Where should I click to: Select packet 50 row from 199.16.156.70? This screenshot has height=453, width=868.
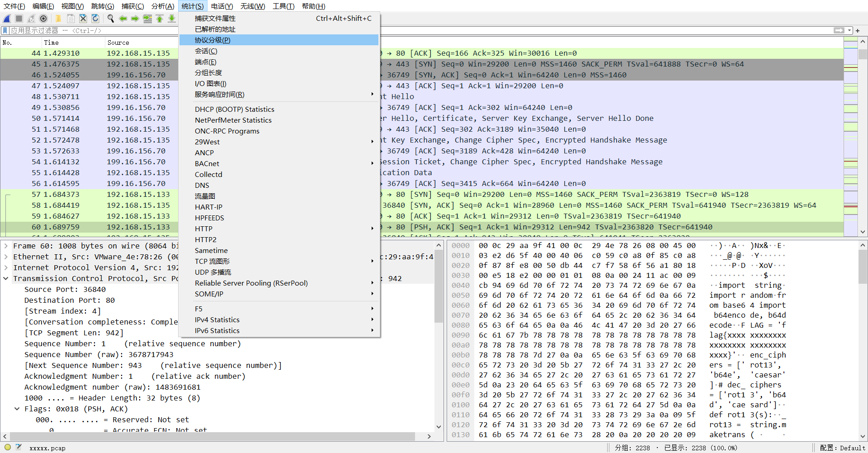422,118
